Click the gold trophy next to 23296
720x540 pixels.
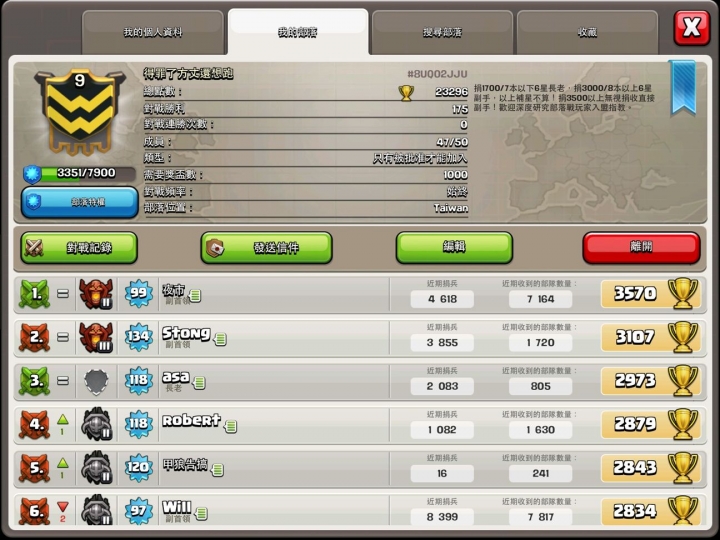click(x=406, y=93)
